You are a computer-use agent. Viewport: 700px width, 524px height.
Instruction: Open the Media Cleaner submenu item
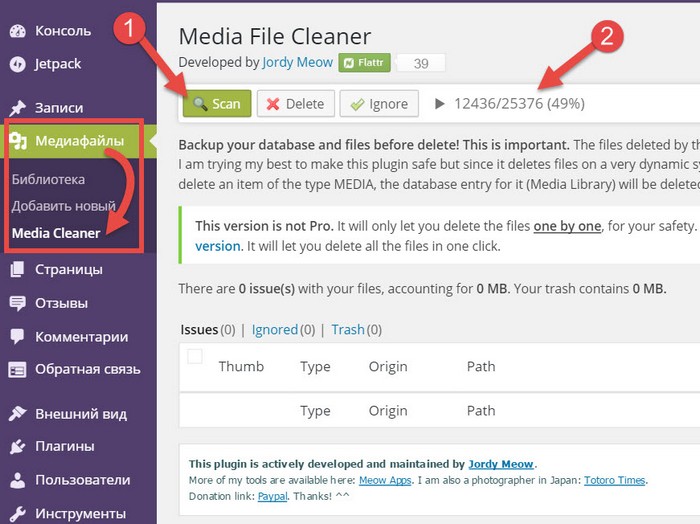[x=56, y=233]
